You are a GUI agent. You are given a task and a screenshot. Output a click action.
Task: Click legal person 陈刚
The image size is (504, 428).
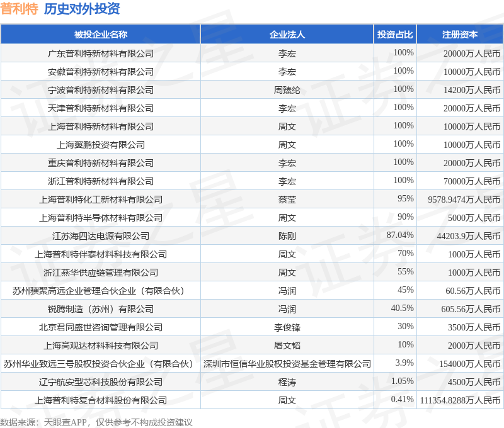287,236
